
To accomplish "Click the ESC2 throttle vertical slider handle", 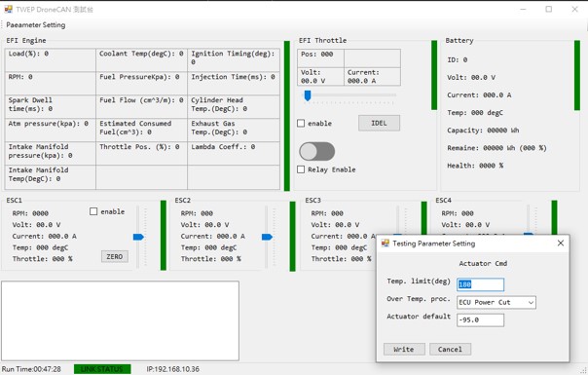I will coord(267,237).
